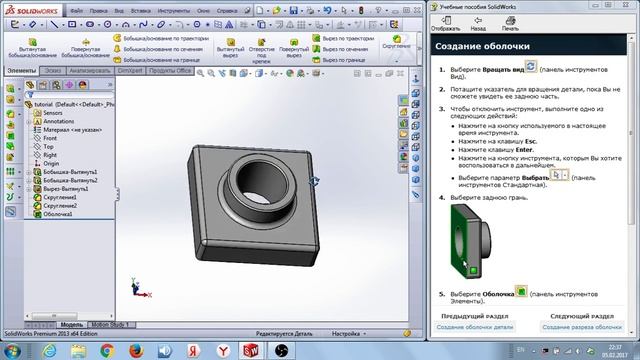Select the Revolved Cut tool (Повернутый вырез)
The width and height of the screenshot is (640, 360).
(x=294, y=48)
